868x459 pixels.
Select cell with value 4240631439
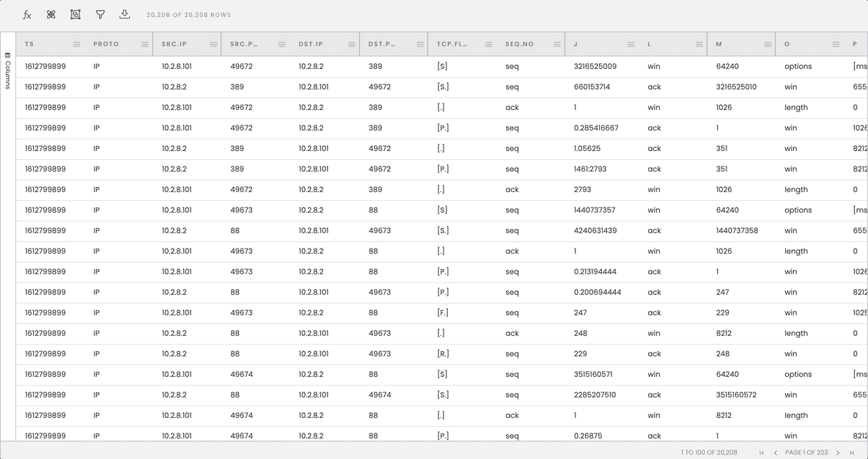[595, 230]
